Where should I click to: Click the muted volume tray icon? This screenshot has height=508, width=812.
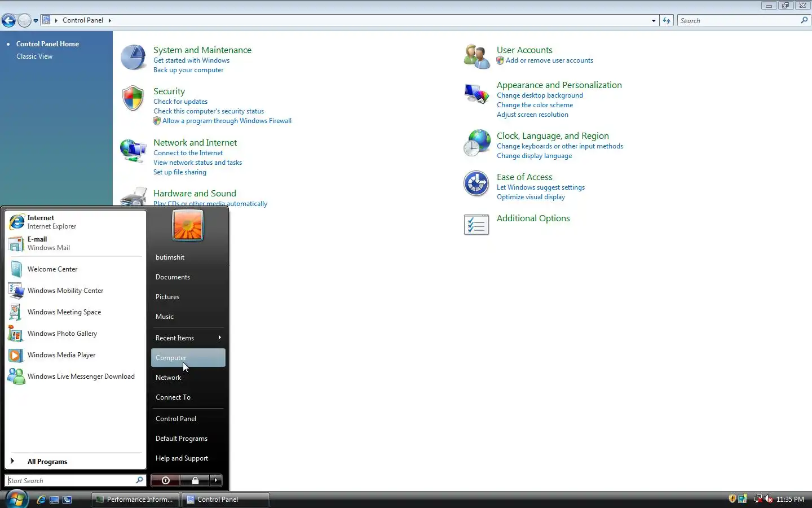[769, 499]
